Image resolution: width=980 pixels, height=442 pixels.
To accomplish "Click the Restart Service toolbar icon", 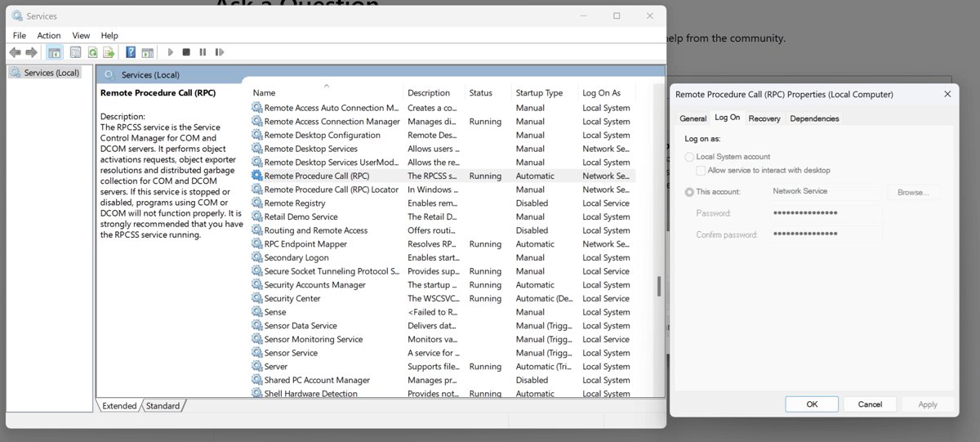I will coord(219,52).
